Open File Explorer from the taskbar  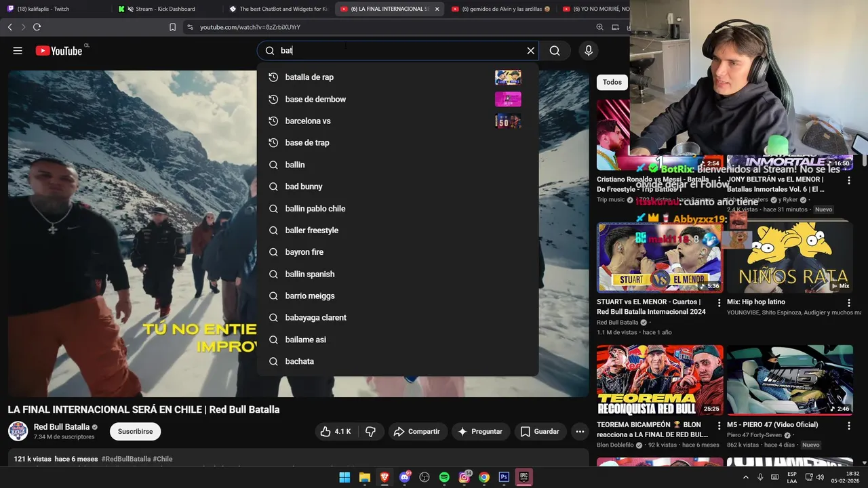[364, 477]
